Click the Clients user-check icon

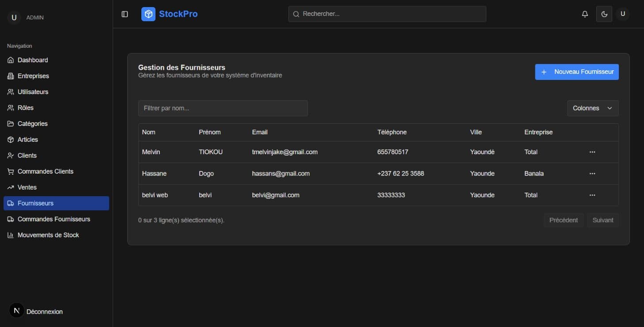point(11,156)
